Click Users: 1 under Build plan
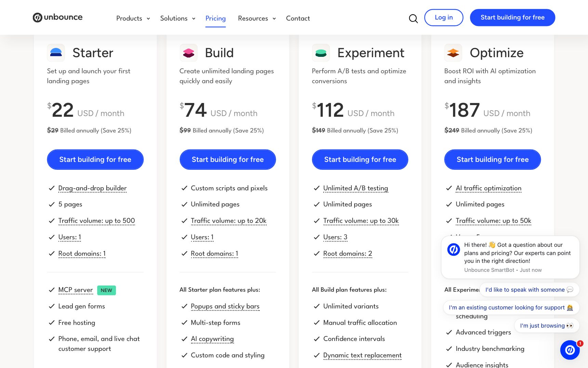 [x=202, y=237]
